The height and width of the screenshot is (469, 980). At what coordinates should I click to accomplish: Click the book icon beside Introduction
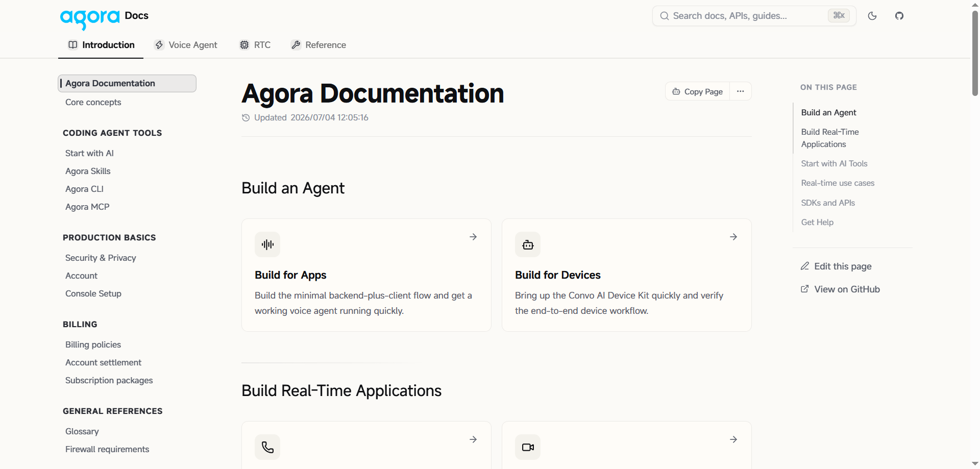coord(73,45)
